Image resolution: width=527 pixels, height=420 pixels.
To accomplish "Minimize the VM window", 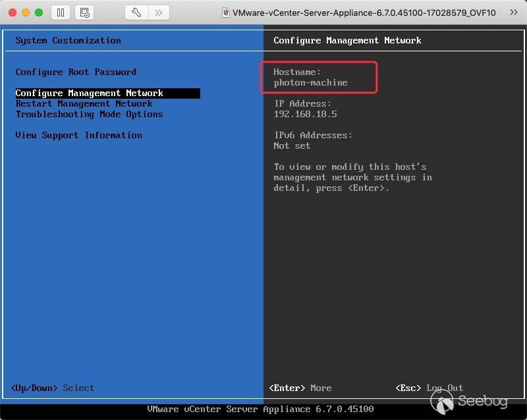I will click(x=26, y=13).
